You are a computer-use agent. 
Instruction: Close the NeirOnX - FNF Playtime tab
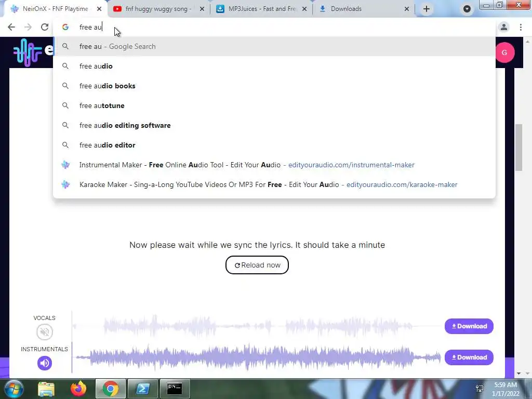click(99, 9)
